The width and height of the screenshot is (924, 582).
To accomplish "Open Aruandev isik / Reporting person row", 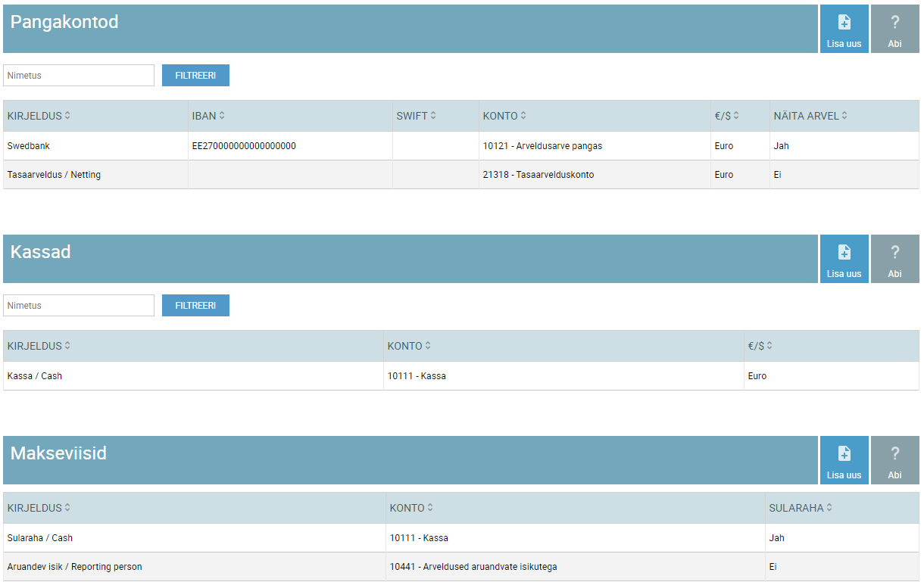I will [x=74, y=567].
